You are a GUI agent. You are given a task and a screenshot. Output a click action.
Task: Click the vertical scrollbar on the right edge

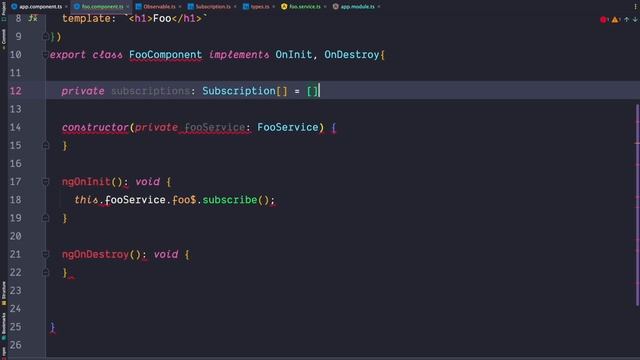[x=637, y=204]
